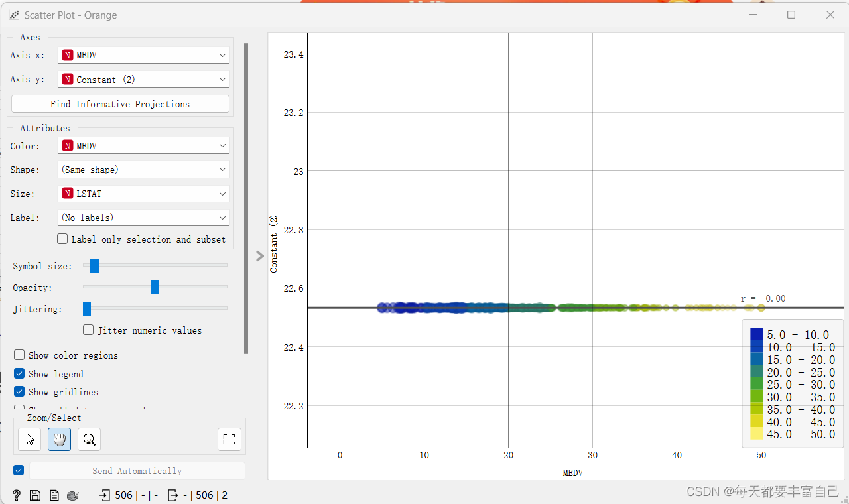Open the Shape dropdown

(143, 170)
